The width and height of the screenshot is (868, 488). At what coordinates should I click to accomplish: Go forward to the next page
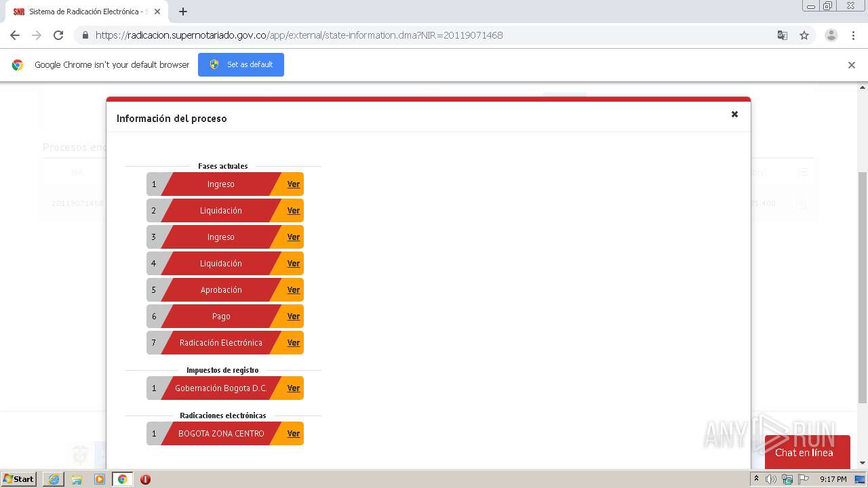click(37, 35)
